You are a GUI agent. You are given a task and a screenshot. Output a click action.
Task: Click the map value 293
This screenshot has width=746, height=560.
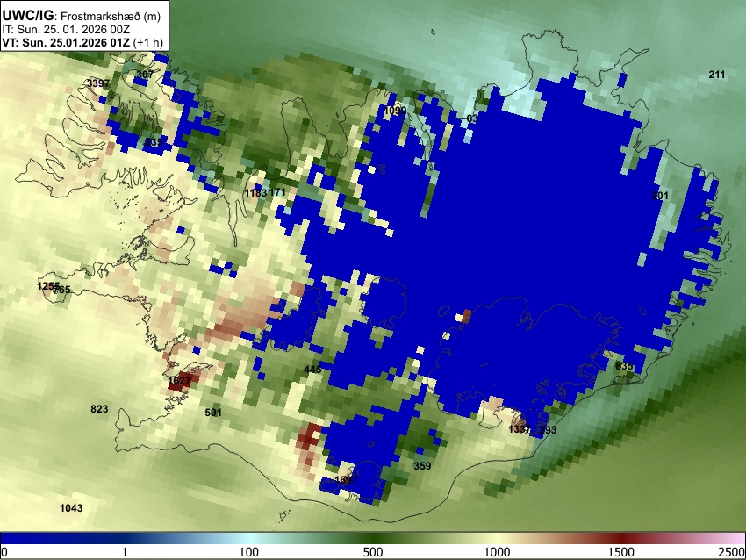point(548,429)
